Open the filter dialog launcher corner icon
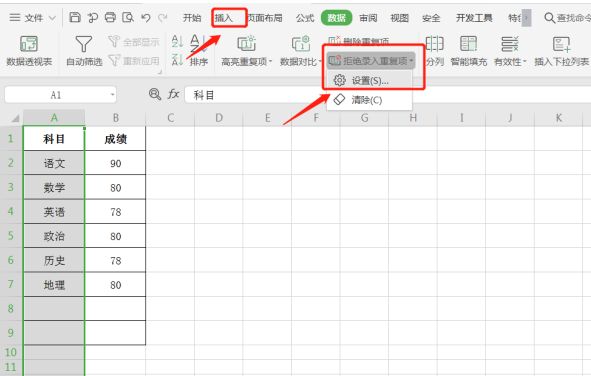Viewport: 591px width, 376px height. click(x=160, y=72)
